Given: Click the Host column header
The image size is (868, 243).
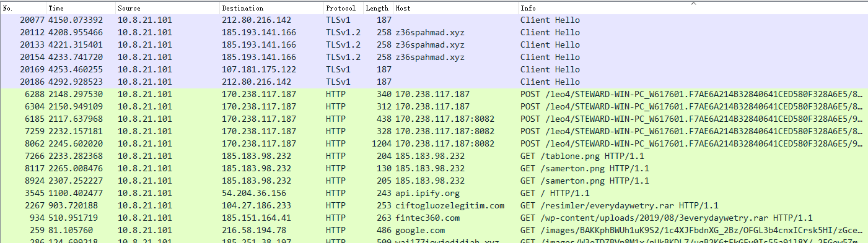Looking at the screenshot, I should click(x=455, y=8).
